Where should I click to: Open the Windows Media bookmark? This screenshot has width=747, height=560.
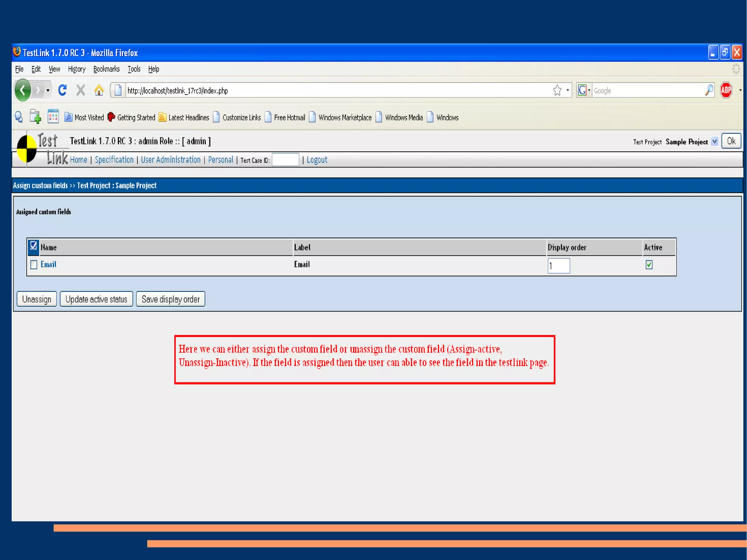399,117
